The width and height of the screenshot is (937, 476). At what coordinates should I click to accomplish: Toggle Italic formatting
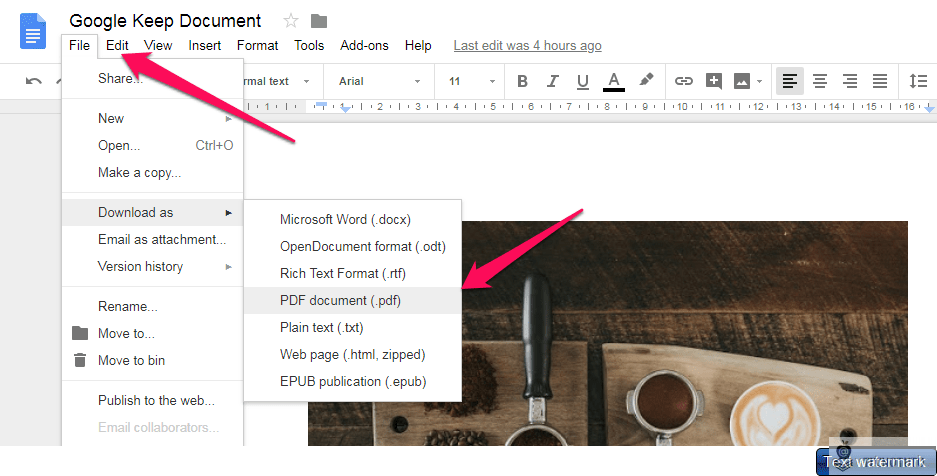(553, 81)
